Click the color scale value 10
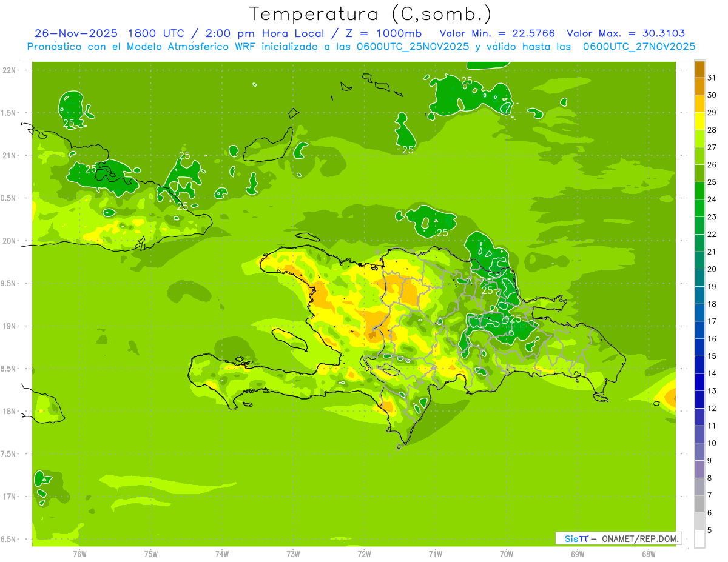Image resolution: width=728 pixels, height=562 pixels. [x=712, y=443]
